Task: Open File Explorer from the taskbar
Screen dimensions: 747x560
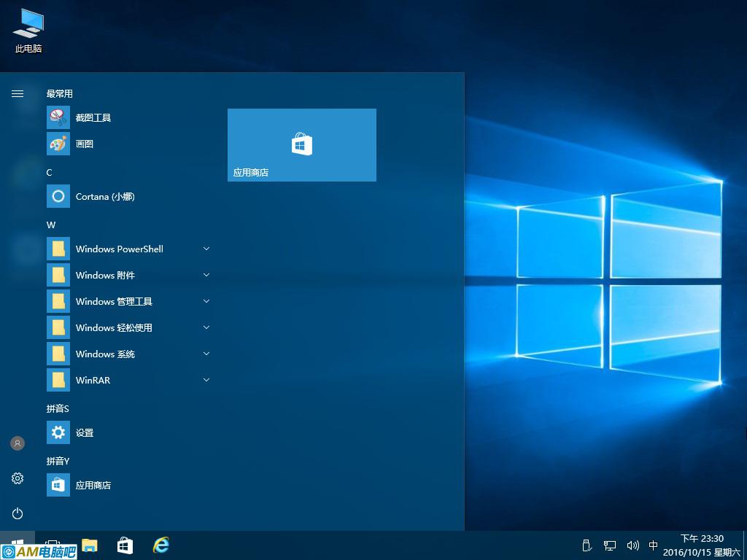Action: pyautogui.click(x=90, y=545)
